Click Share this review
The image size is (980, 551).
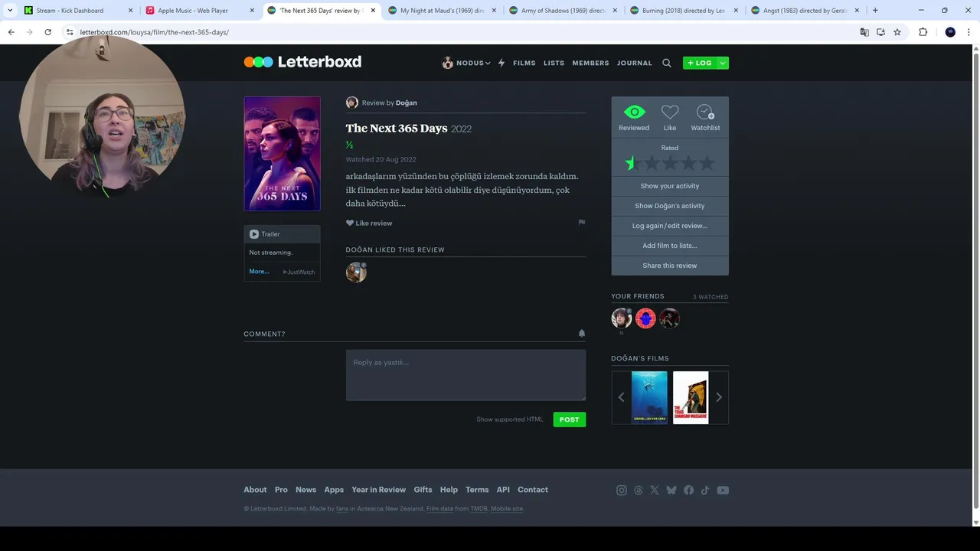click(670, 266)
